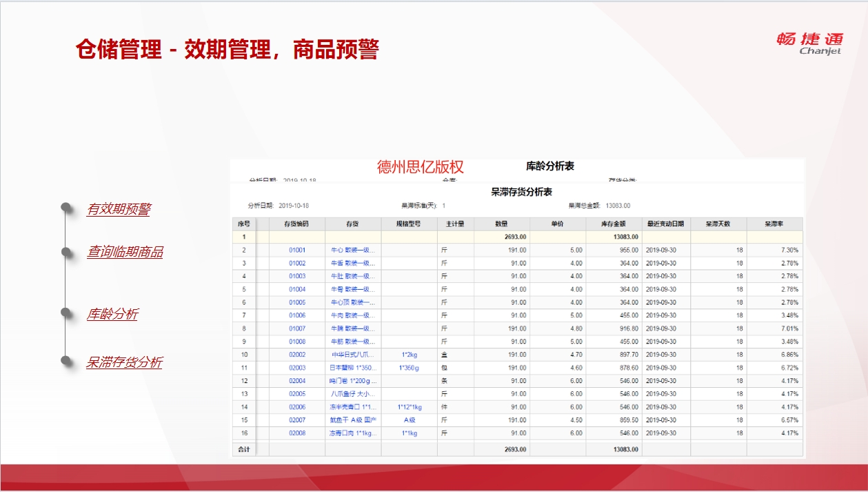Select the item name 牛舌 散装一级...
The image size is (868, 492).
point(353,263)
